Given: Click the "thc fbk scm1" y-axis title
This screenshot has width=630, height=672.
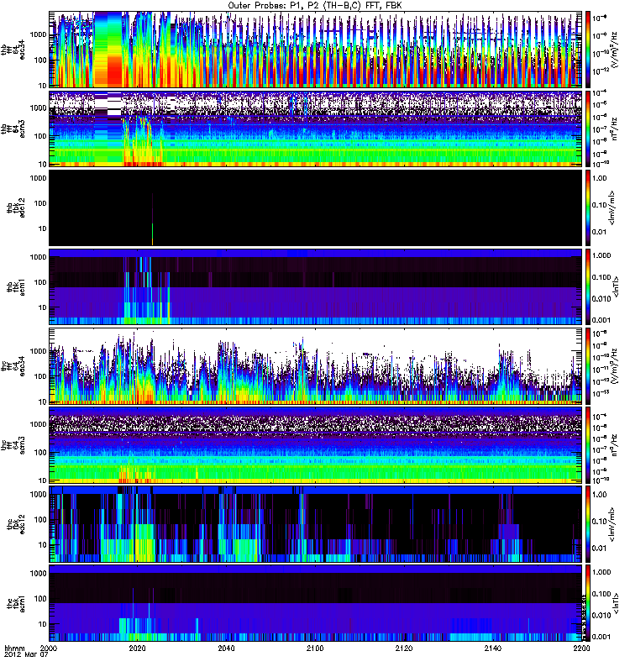Looking at the screenshot, I should click(16, 603).
